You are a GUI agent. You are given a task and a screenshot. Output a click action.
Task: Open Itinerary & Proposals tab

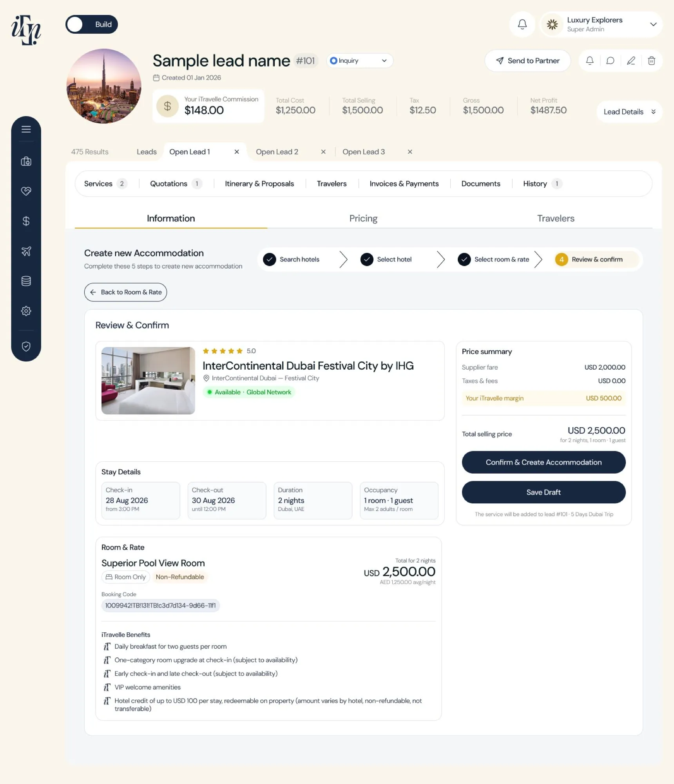(x=259, y=183)
